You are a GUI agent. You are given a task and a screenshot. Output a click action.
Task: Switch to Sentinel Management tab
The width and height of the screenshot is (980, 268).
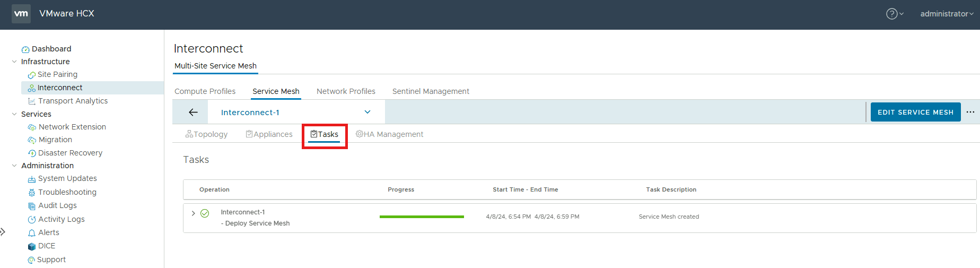(x=431, y=91)
